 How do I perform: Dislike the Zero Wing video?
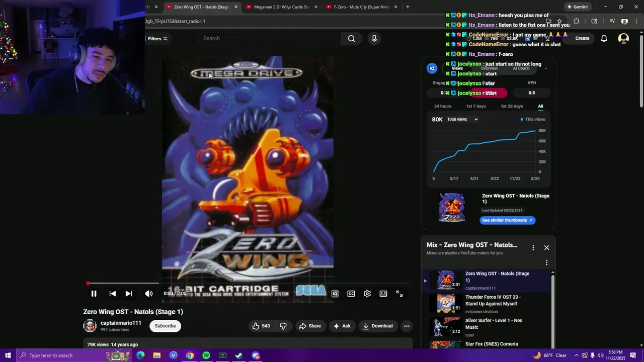coord(283,326)
